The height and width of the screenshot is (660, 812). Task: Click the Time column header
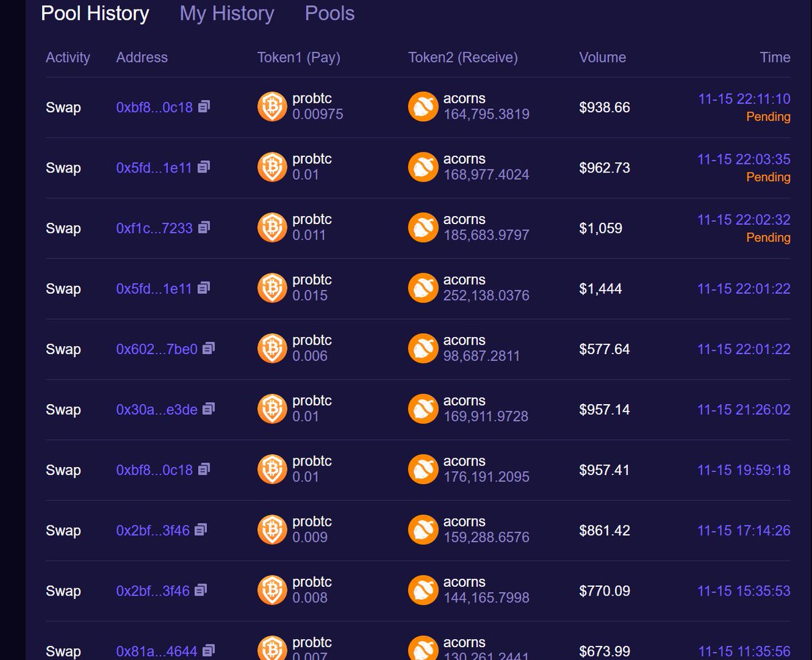coord(775,58)
